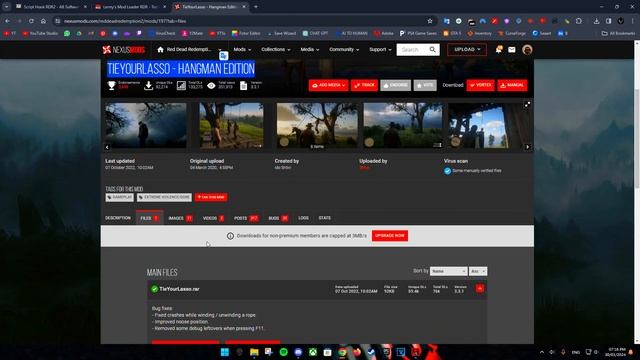
Task: Open the user profile avatar
Action: pyautogui.click(x=527, y=50)
